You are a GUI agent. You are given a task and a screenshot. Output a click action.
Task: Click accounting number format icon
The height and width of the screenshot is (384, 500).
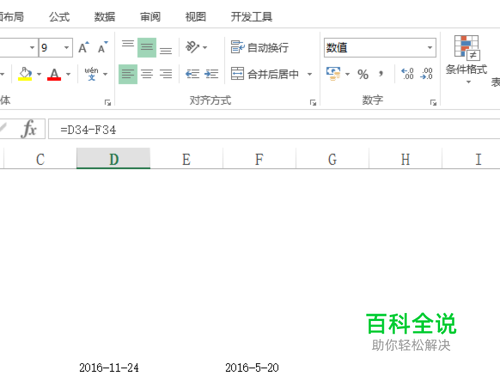pyautogui.click(x=333, y=74)
